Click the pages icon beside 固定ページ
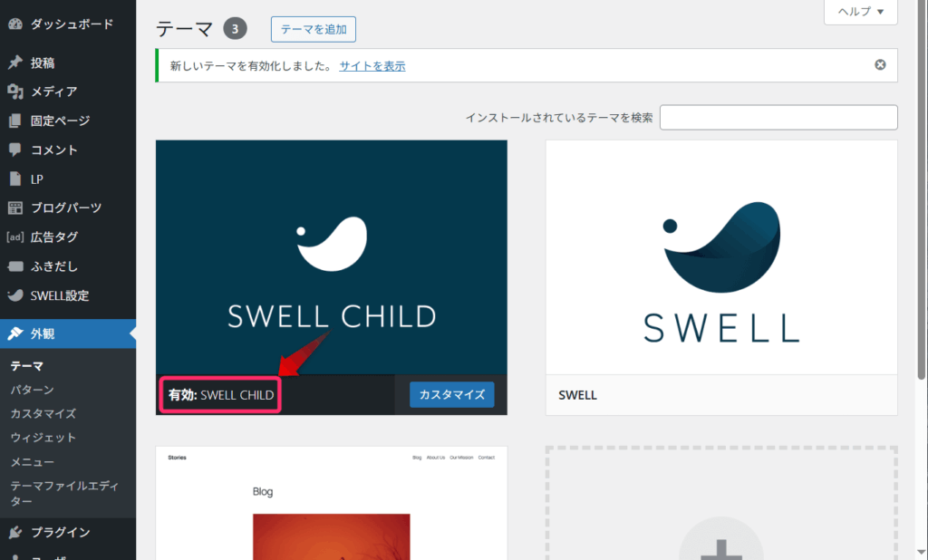 15,121
